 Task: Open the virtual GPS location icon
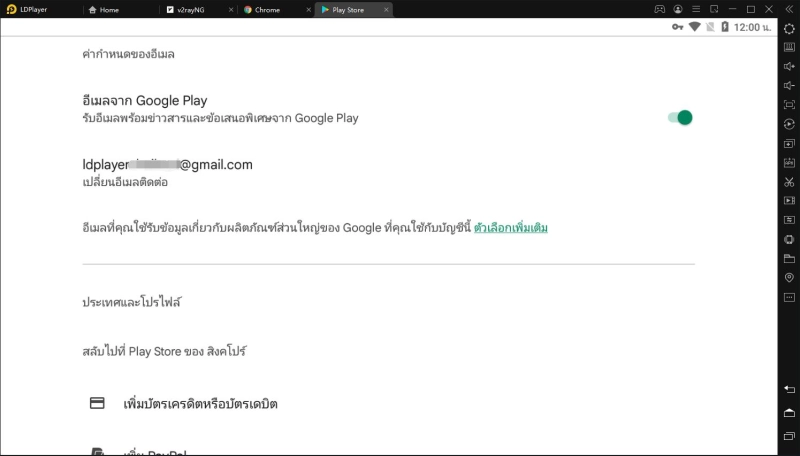(789, 277)
